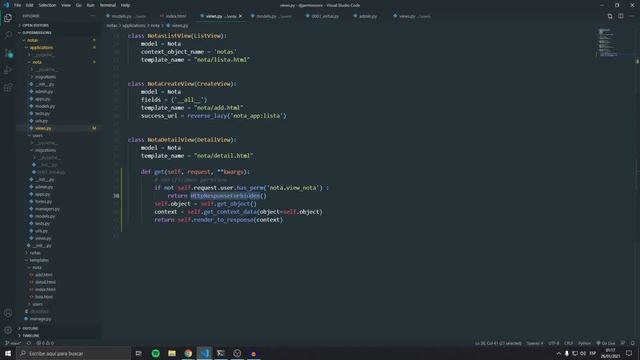This screenshot has width=640, height=360.
Task: Click the nota segment in breadcrumb path
Action: (x=155, y=26)
